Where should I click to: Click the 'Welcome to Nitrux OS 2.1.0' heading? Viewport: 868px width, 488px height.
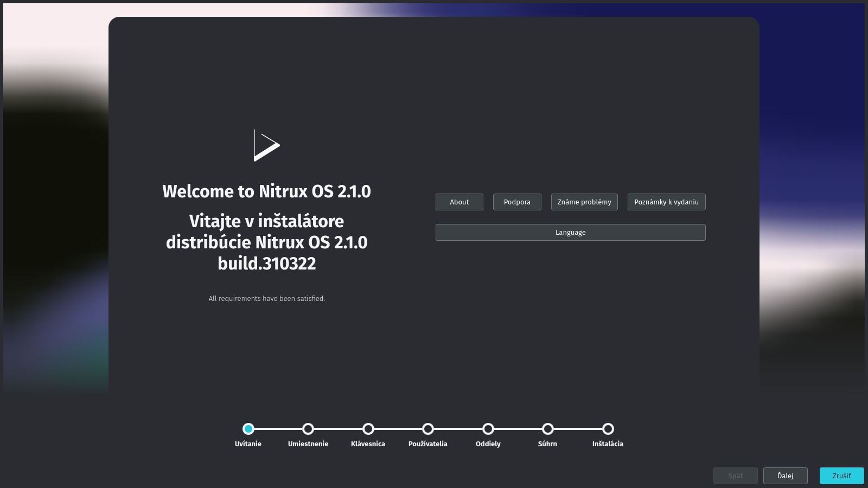(266, 191)
